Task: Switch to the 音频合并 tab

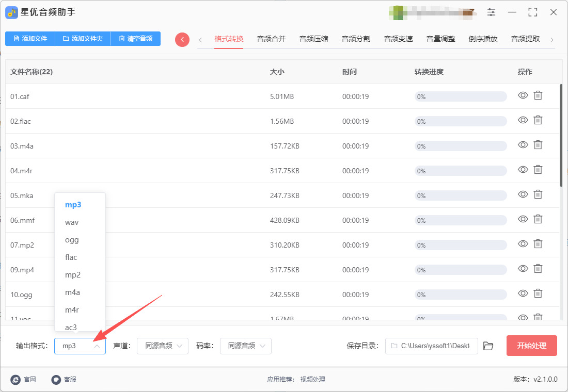Action: 271,39
